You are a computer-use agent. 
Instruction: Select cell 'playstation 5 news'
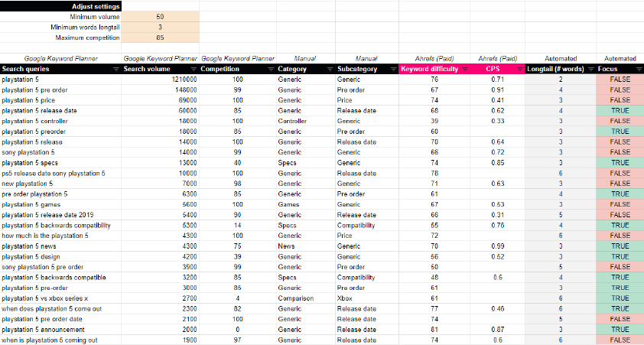[x=60, y=246]
